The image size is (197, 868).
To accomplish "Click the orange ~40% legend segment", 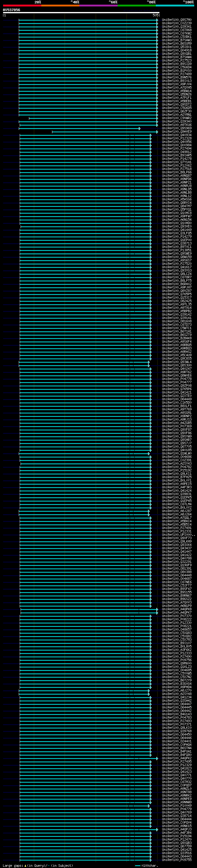I will tap(60, 6).
